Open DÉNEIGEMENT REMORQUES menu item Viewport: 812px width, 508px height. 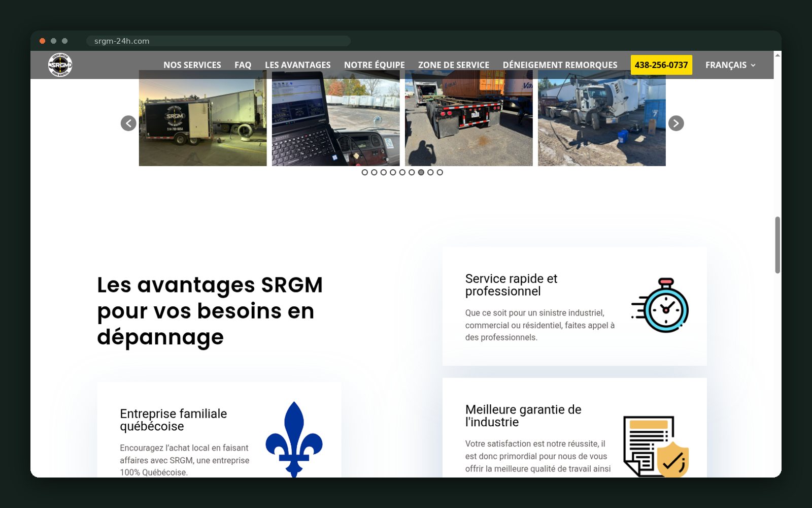point(560,65)
